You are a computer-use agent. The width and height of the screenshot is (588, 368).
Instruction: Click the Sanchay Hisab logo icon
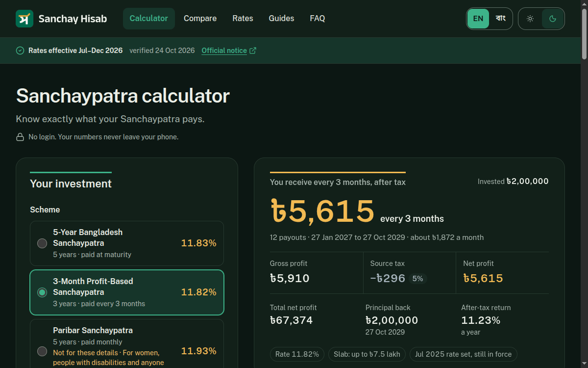point(24,19)
